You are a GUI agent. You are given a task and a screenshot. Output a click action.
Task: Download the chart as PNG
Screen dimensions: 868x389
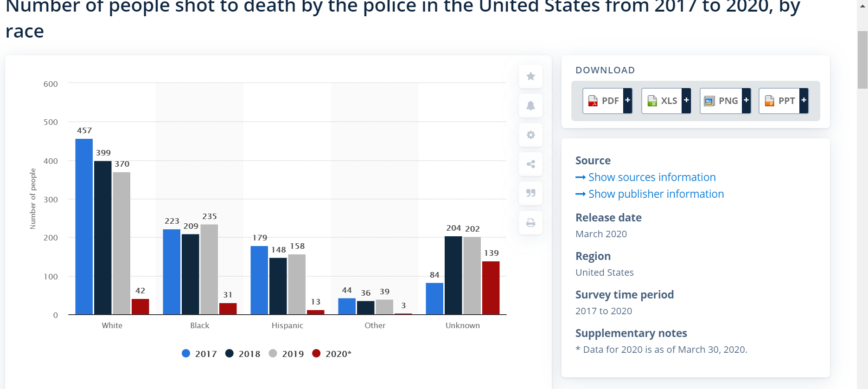721,101
